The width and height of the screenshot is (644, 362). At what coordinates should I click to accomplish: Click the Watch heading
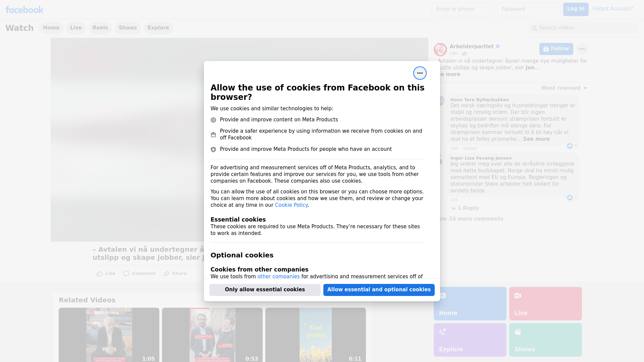point(19,28)
